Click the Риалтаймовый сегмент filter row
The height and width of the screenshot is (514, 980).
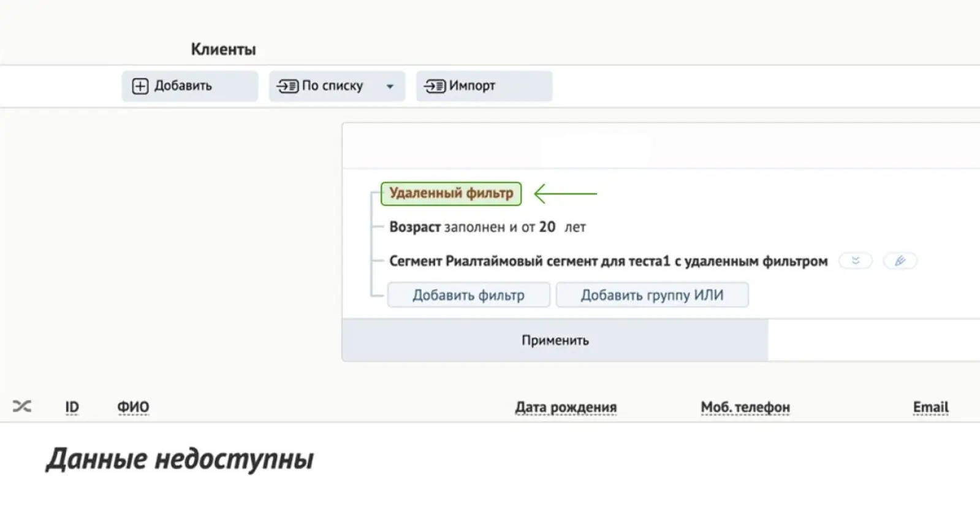(608, 261)
